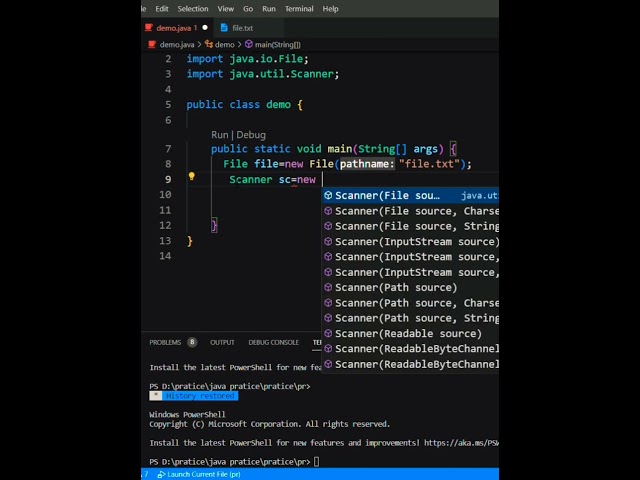Click the unsaved dot on demo.java tab

pyautogui.click(x=205, y=28)
